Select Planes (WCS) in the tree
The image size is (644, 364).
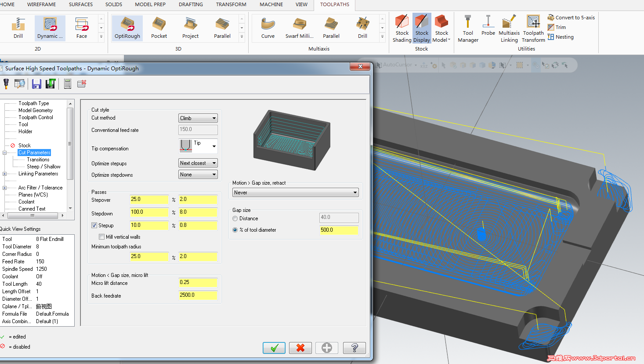[33, 195]
